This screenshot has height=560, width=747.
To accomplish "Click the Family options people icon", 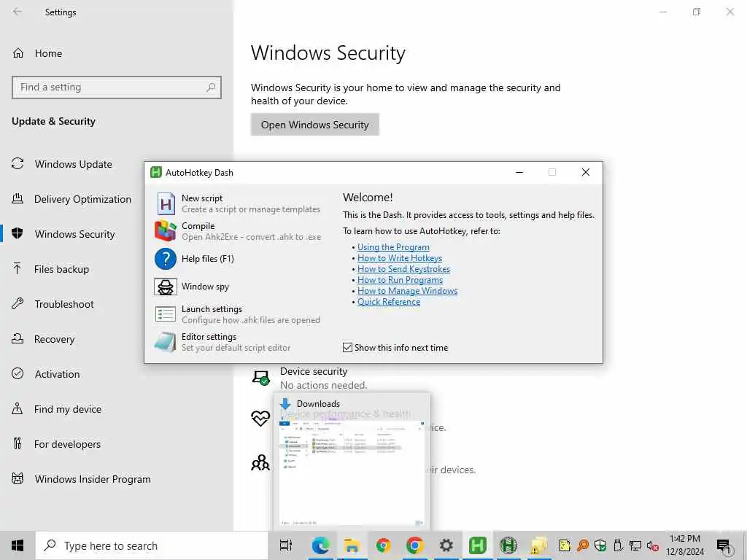I will point(260,462).
